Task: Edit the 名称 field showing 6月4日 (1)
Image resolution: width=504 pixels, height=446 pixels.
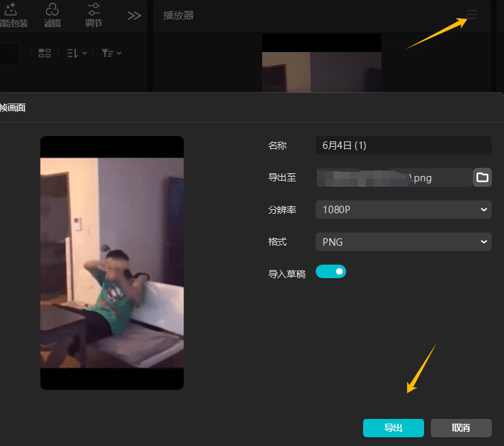Action: coord(403,146)
